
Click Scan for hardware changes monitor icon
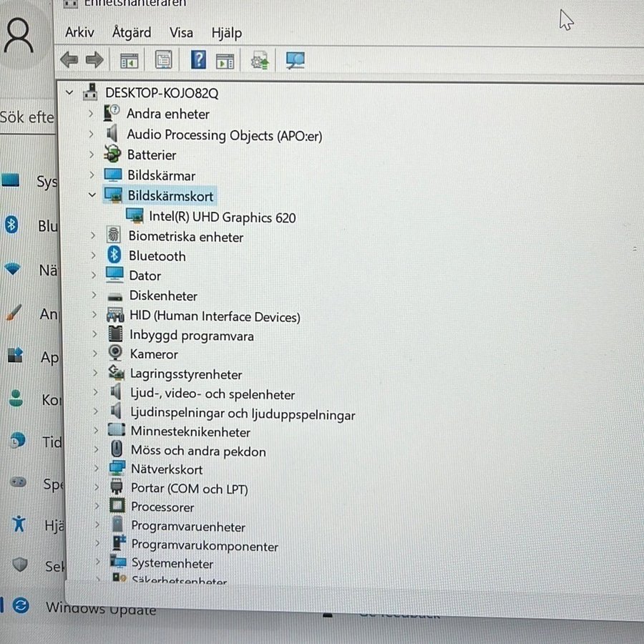point(296,61)
